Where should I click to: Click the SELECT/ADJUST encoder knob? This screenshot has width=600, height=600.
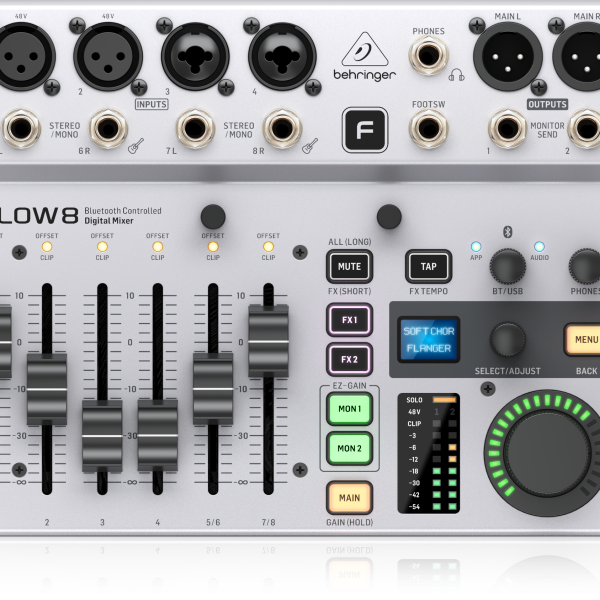pyautogui.click(x=508, y=340)
